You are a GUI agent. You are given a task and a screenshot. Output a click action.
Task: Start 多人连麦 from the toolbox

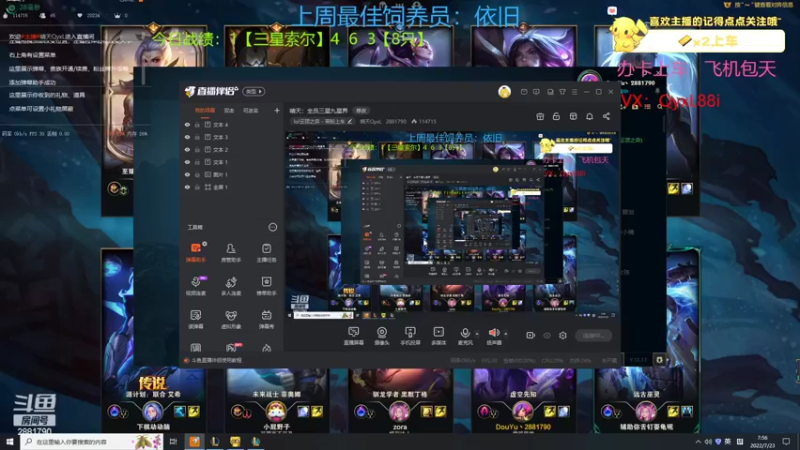click(231, 286)
